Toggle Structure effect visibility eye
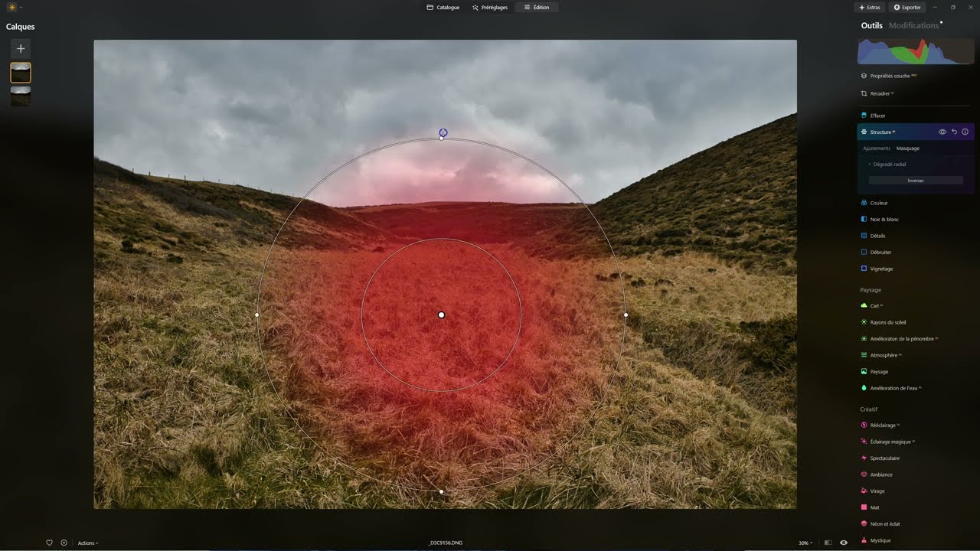The height and width of the screenshot is (551, 980). (x=942, y=132)
